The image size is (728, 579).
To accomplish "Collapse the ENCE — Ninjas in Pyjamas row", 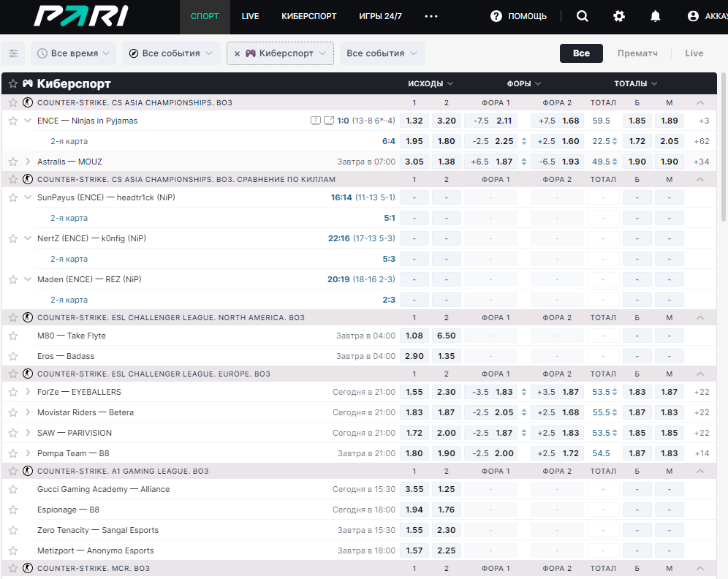I will click(x=28, y=121).
